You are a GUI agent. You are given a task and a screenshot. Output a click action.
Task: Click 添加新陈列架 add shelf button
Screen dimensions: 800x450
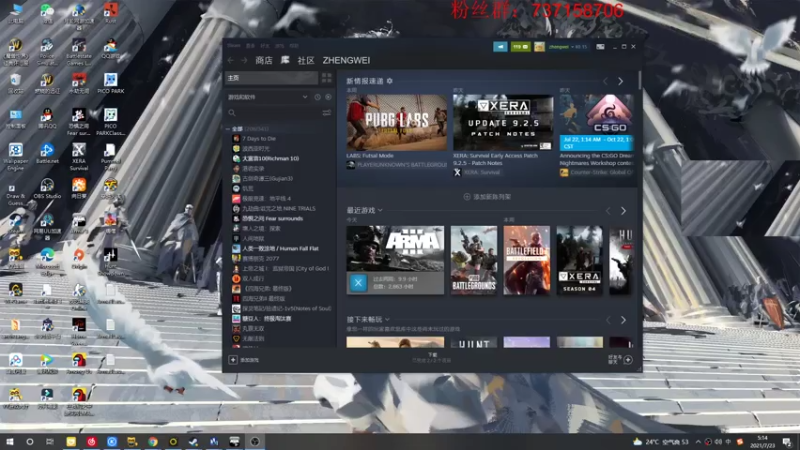tap(487, 197)
